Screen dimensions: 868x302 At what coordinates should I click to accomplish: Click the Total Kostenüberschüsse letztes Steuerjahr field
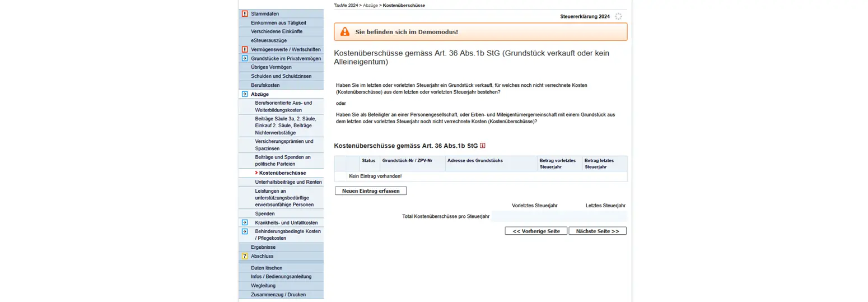coord(593,216)
